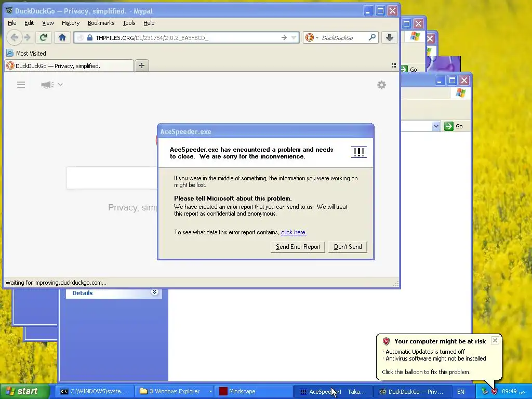Click the safely remove hardware tray icon
The height and width of the screenshot is (399, 532).
(x=485, y=392)
